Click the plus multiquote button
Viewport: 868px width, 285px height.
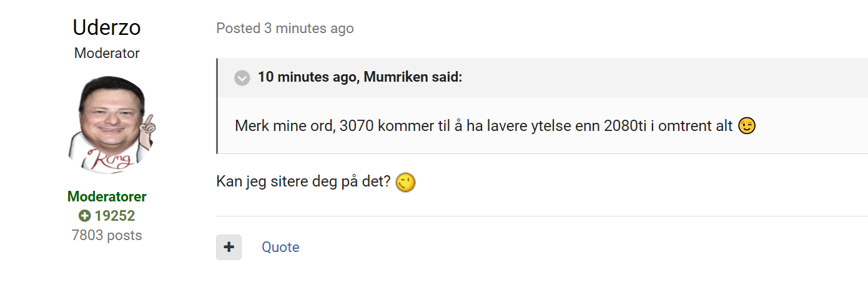[x=229, y=247]
